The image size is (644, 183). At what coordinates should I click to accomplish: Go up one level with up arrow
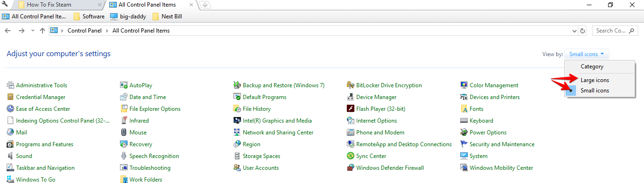[x=43, y=31]
